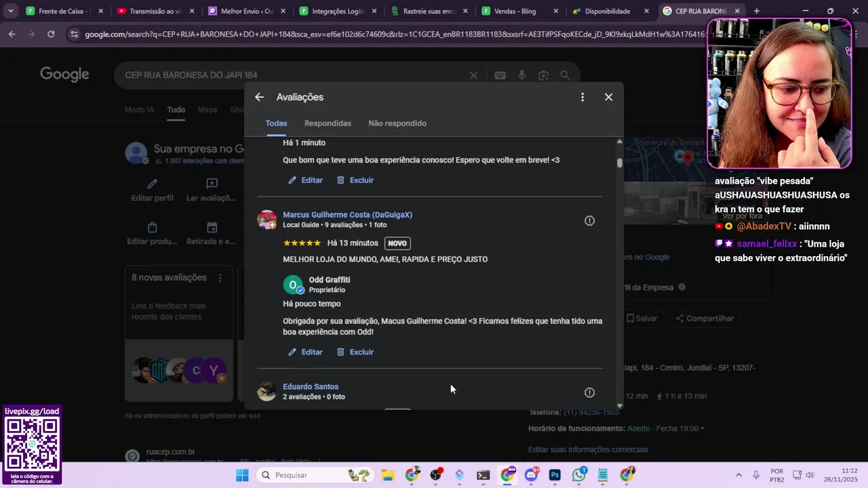Screen dimensions: 868x488
Task: Open Marcus Guilherme Costa (DaGuigaX) profile
Action: [347, 215]
